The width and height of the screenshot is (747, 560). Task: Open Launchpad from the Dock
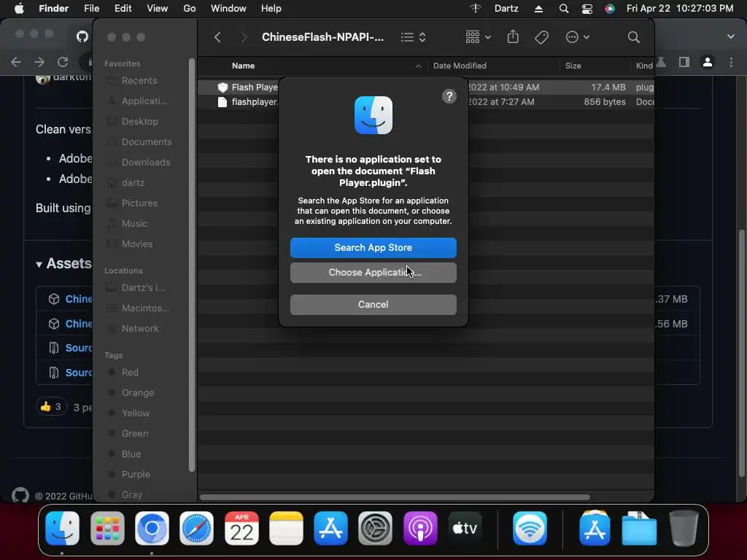(107, 528)
